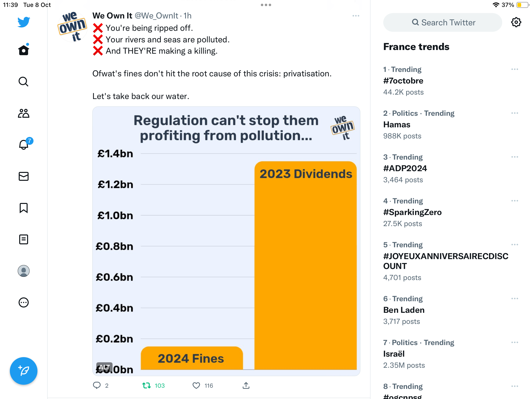This screenshot has width=532, height=399.
Task: Open trending topic Israël
Action: [394, 354]
